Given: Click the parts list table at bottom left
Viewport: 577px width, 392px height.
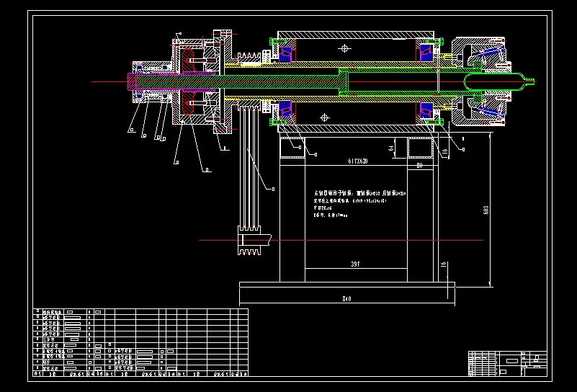Looking at the screenshot, I should pyautogui.click(x=140, y=342).
